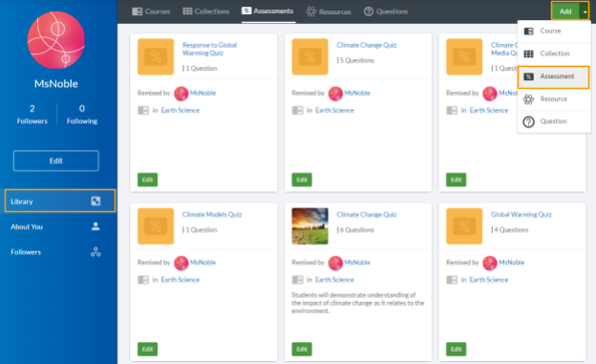
Task: Open the Library grid icon in sidebar
Action: pos(96,202)
